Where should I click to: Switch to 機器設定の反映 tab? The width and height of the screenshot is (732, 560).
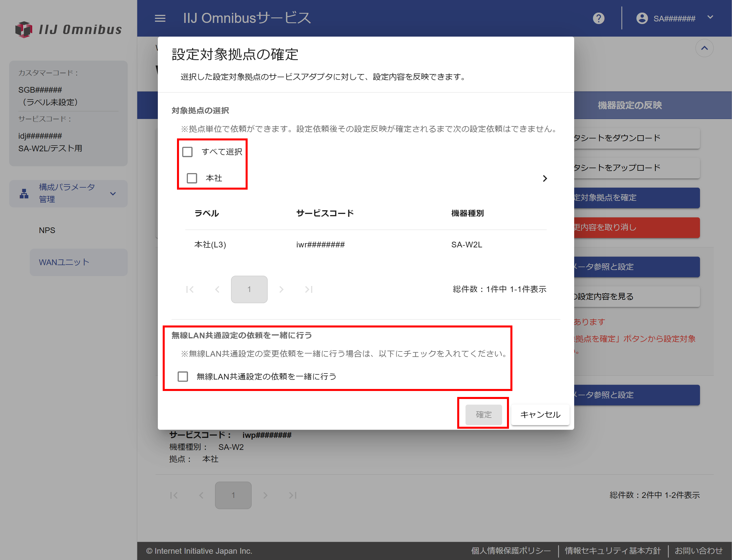coord(630,105)
